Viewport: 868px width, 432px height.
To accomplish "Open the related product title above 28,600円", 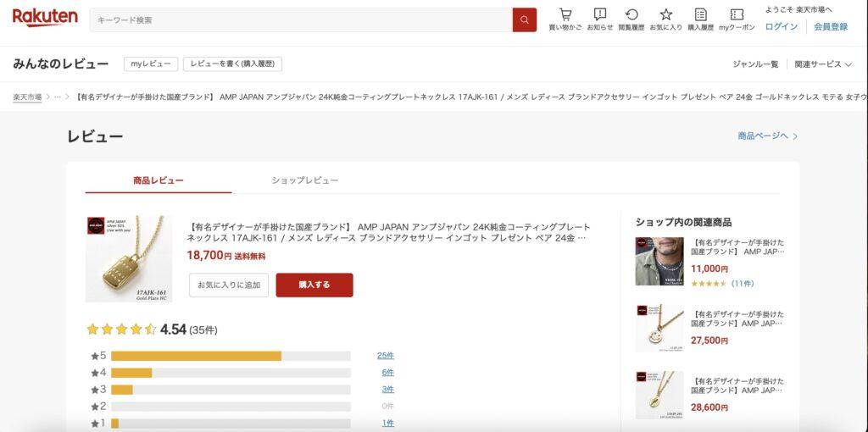I will (x=738, y=385).
